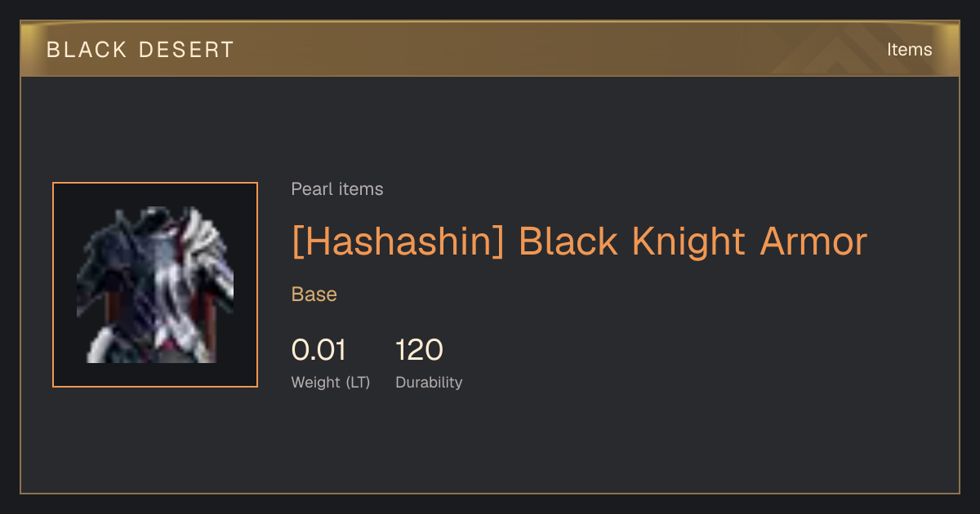This screenshot has width=980, height=514.
Task: Click the [Hashashin] Black Knight Armor title
Action: click(579, 242)
